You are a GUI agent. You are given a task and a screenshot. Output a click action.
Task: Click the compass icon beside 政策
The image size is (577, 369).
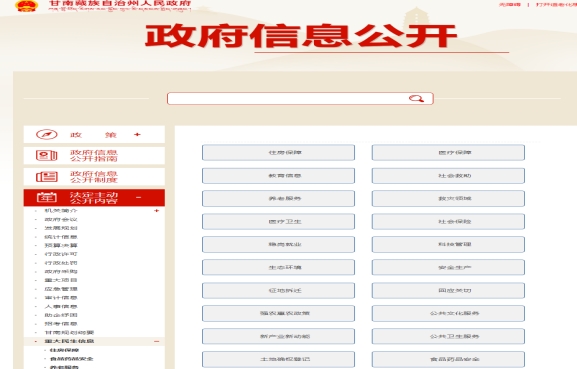tap(47, 135)
